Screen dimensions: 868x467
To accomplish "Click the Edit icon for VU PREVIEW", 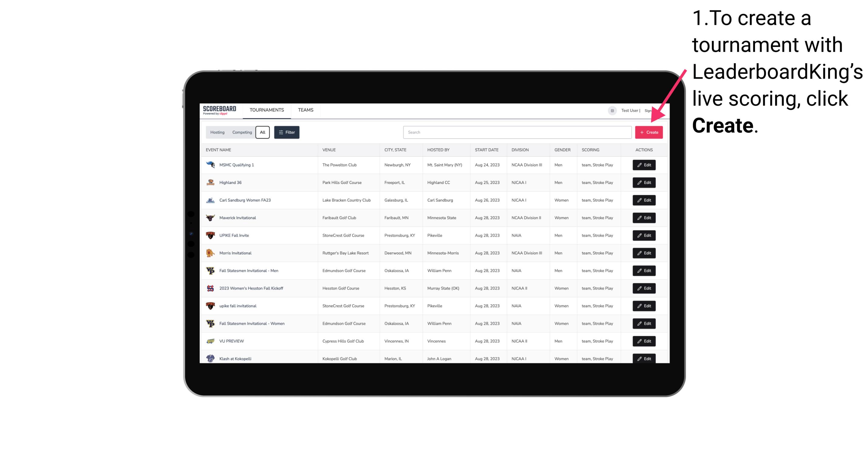I will click(644, 341).
